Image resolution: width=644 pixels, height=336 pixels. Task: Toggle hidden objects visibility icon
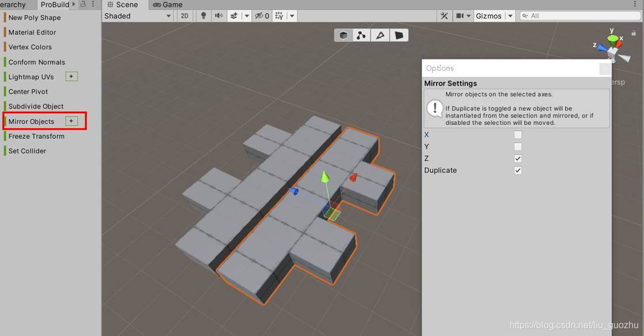pos(262,16)
